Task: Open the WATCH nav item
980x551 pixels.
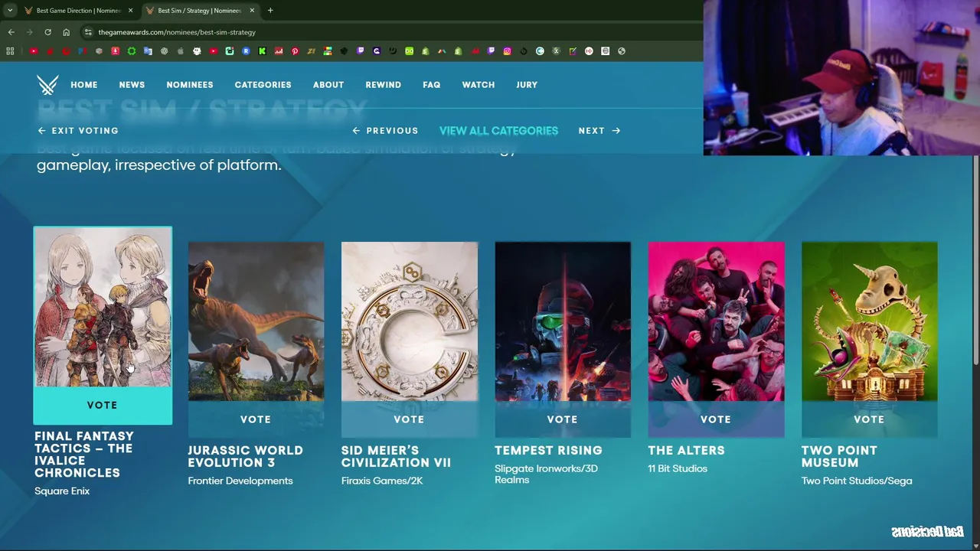Action: (x=479, y=85)
